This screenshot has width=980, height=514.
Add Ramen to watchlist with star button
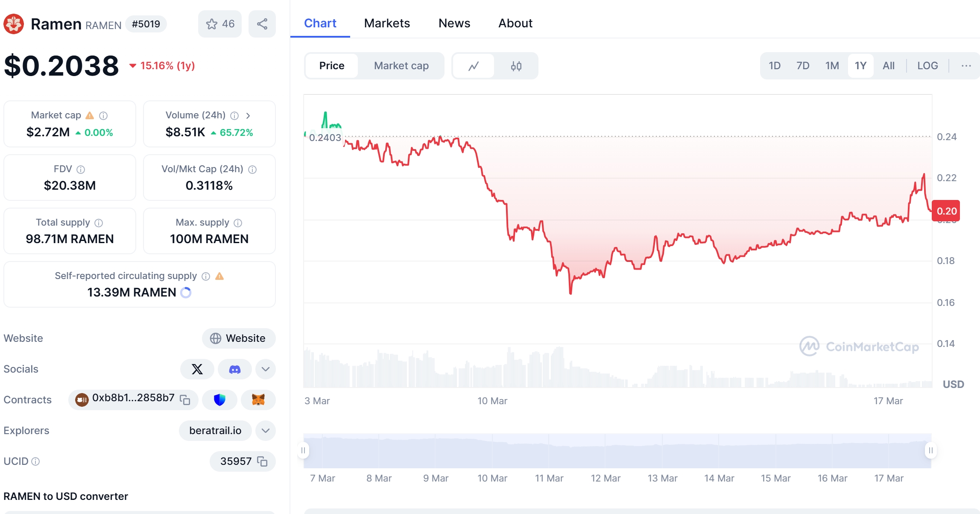220,24
